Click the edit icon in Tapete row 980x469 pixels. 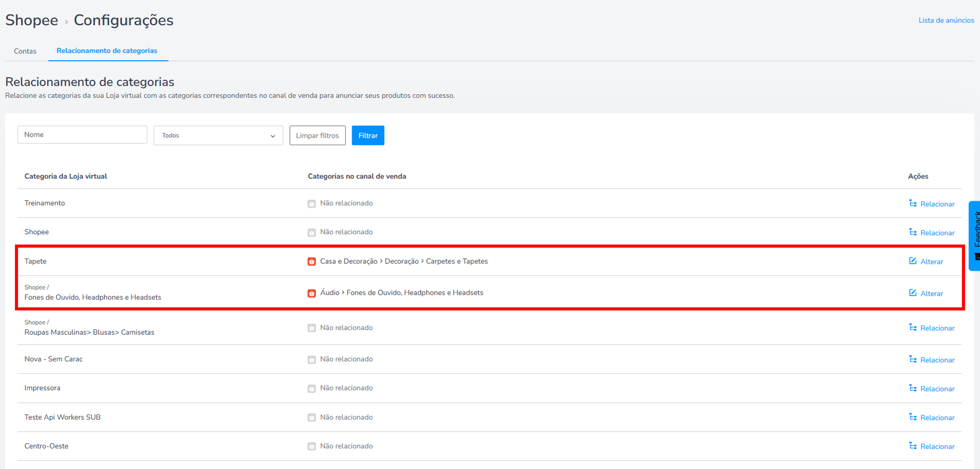pyautogui.click(x=913, y=261)
